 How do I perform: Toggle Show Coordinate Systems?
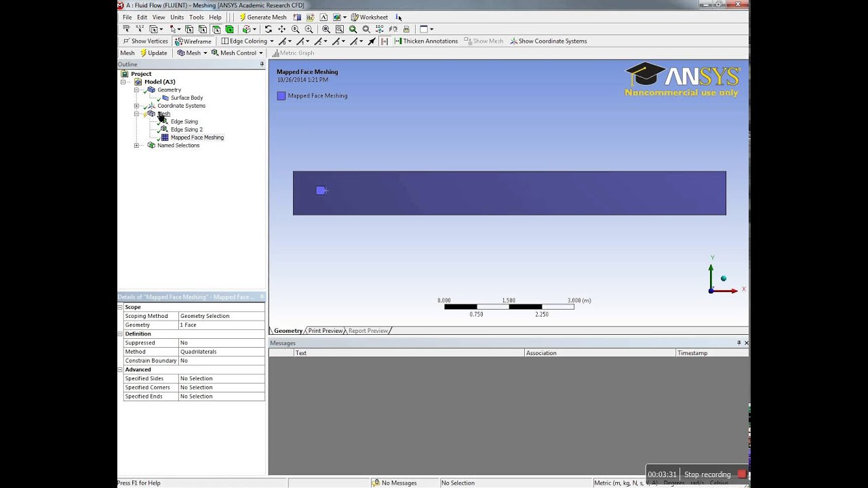pos(548,41)
